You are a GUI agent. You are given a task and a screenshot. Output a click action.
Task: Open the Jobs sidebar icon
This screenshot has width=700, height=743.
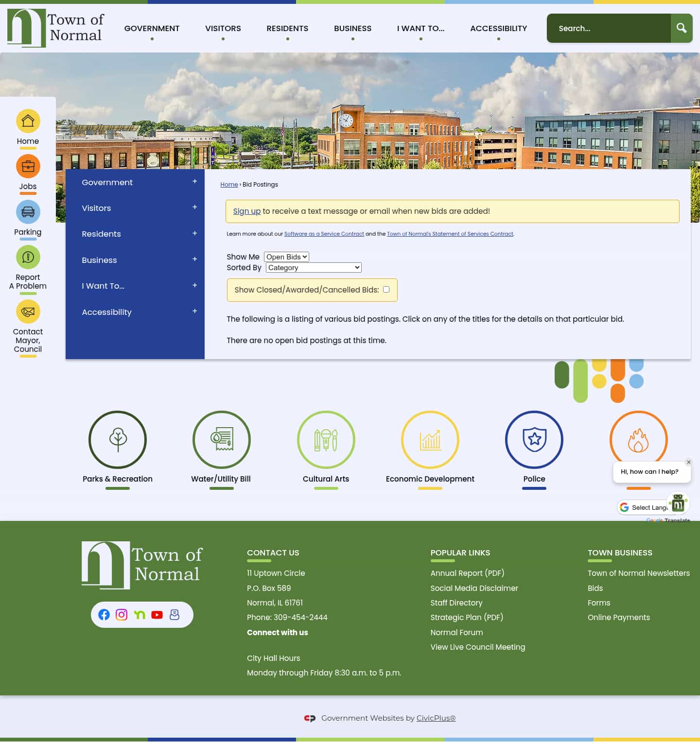click(x=28, y=166)
